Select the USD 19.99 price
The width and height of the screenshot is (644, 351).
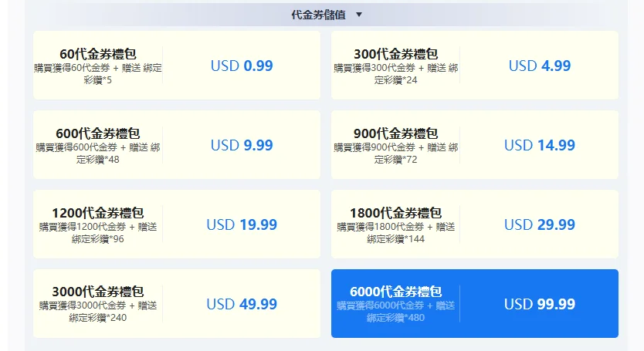(242, 224)
